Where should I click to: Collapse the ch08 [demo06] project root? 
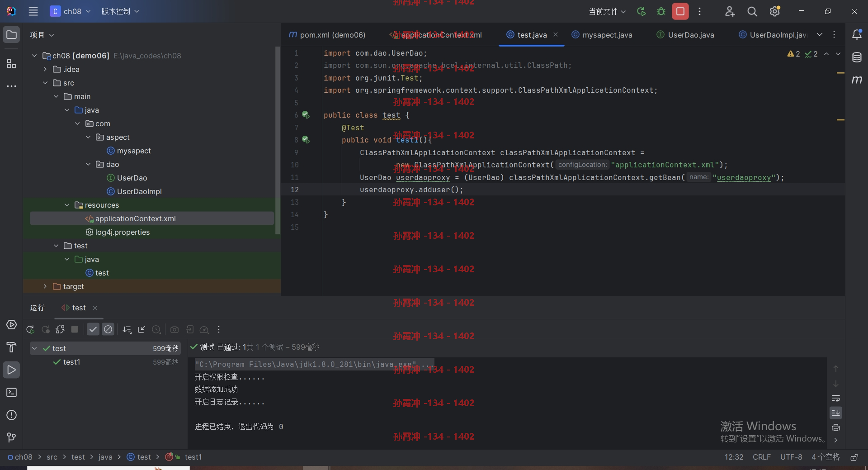click(x=34, y=56)
